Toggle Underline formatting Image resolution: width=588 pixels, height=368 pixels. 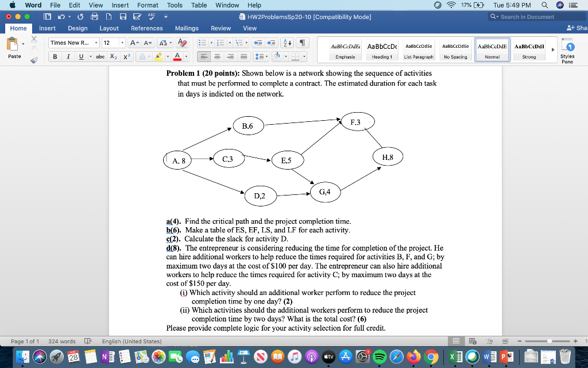pyautogui.click(x=81, y=57)
